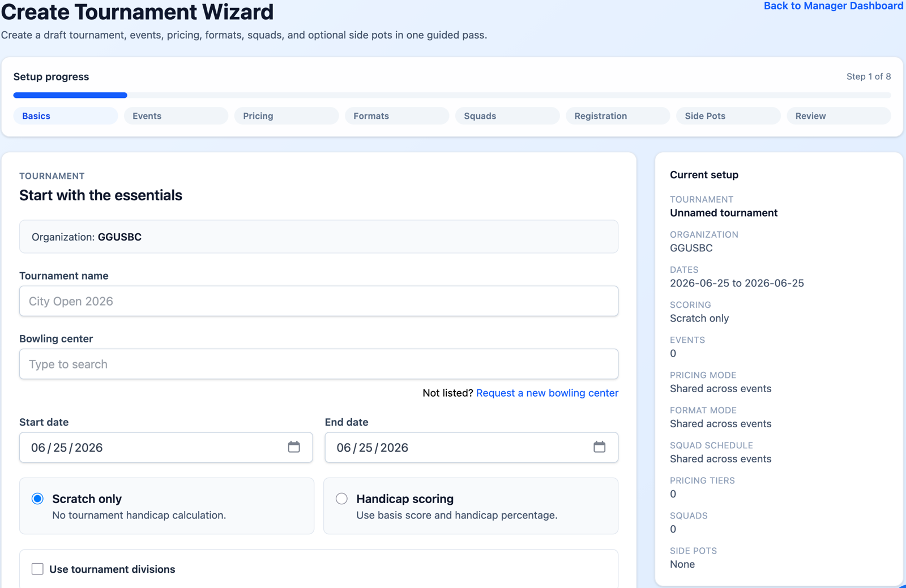906x588 pixels.
Task: Click the End date field 06/25/2026
Action: [471, 447]
